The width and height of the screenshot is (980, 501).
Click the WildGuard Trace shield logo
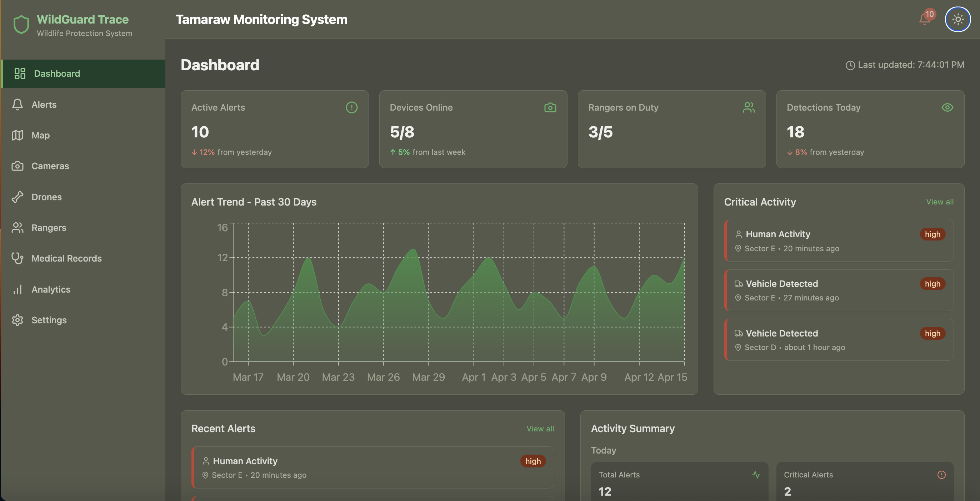point(21,24)
